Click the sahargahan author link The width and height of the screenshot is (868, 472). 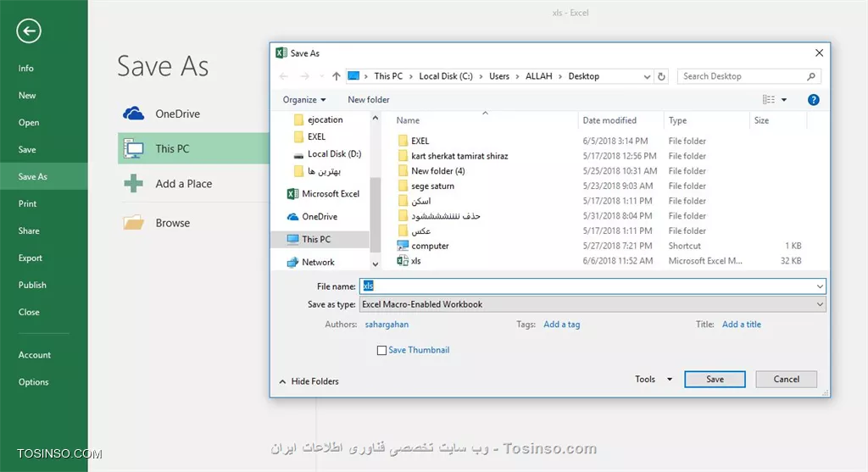pyautogui.click(x=387, y=325)
